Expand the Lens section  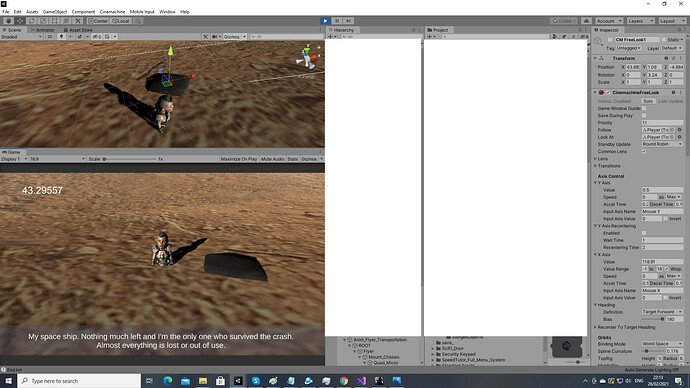tap(602, 159)
